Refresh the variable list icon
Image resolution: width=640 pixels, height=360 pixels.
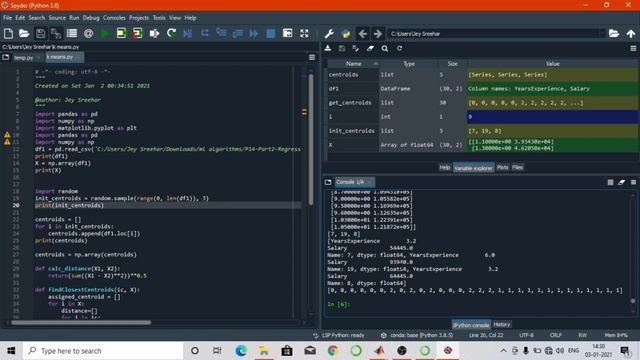pyautogui.click(x=399, y=48)
